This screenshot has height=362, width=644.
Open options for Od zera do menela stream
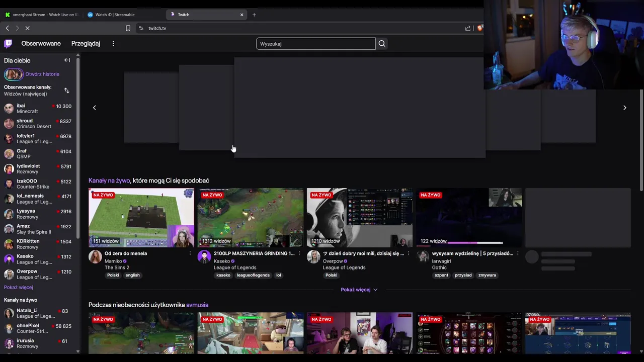[x=190, y=253]
